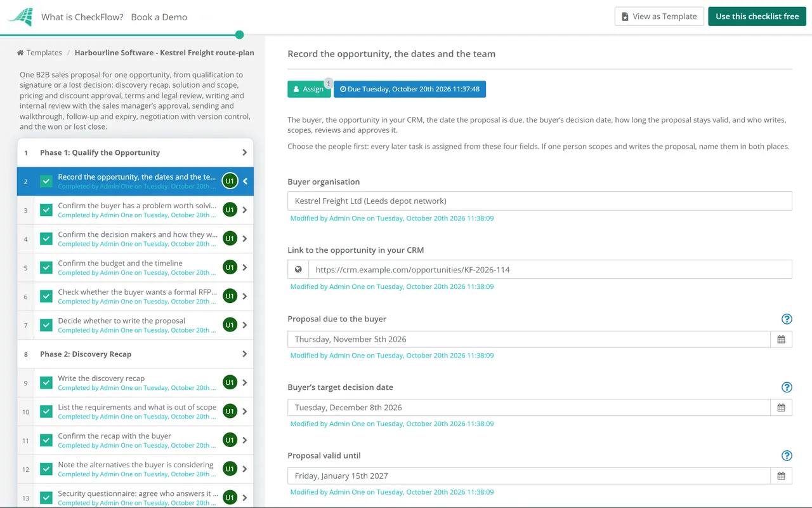
Task: Click help icon for Proposal valid until
Action: point(787,455)
